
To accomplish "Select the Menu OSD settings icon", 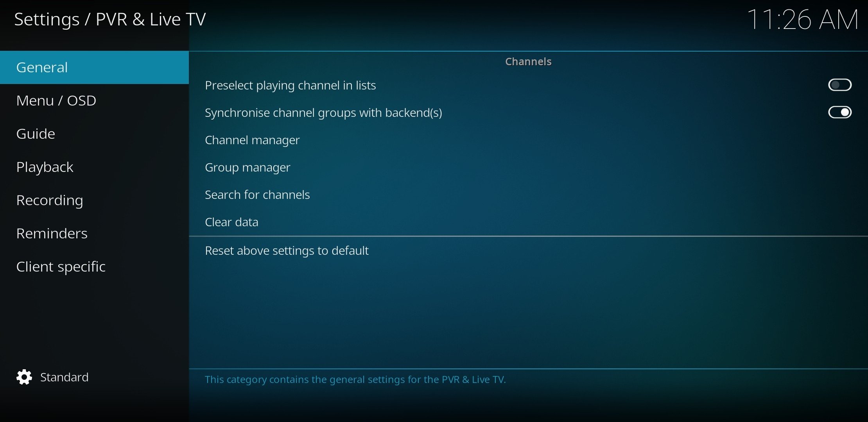I will 56,100.
